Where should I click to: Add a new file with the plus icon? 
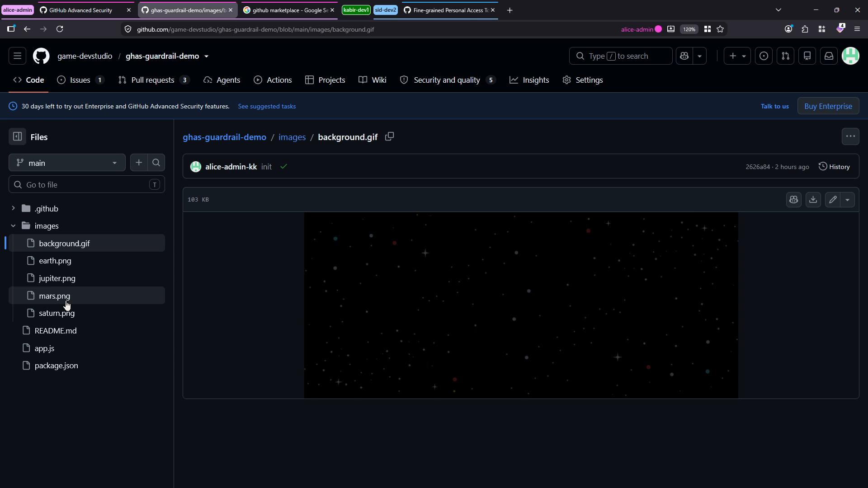point(139,163)
